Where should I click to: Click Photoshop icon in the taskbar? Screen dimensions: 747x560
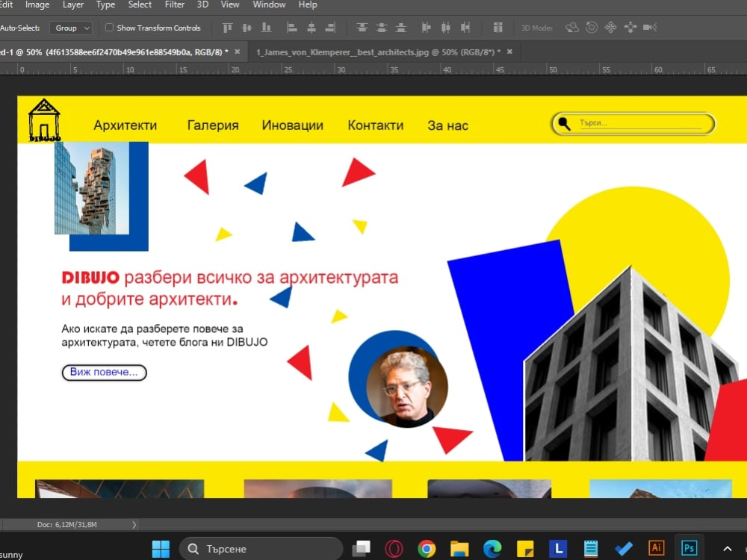[x=689, y=548]
